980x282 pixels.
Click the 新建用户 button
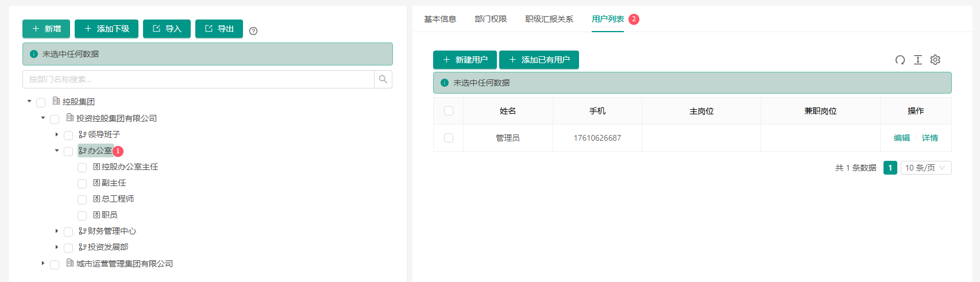click(x=465, y=60)
